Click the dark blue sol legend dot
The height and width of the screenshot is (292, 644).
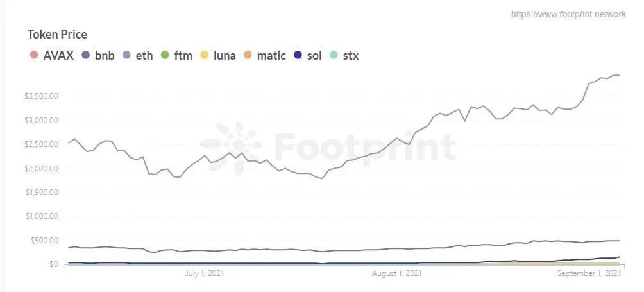click(x=298, y=55)
